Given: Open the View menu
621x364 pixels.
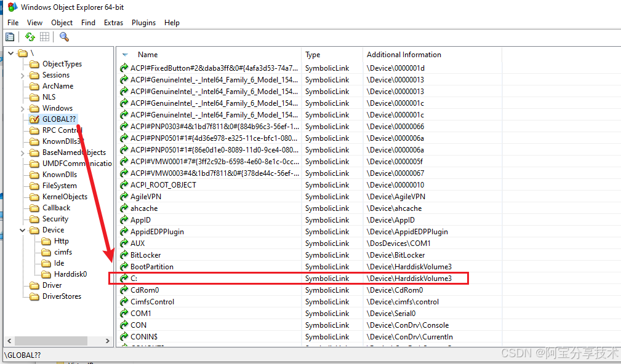Looking at the screenshot, I should (x=35, y=23).
